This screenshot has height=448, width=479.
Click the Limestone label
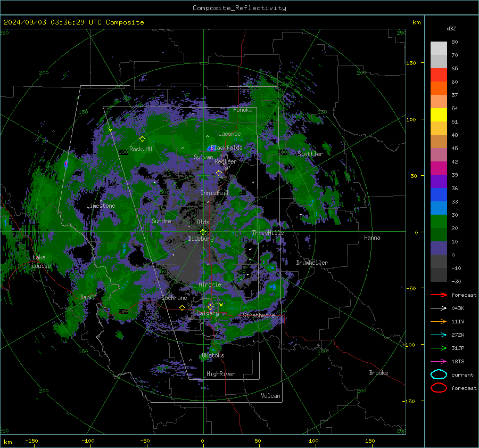pos(101,206)
